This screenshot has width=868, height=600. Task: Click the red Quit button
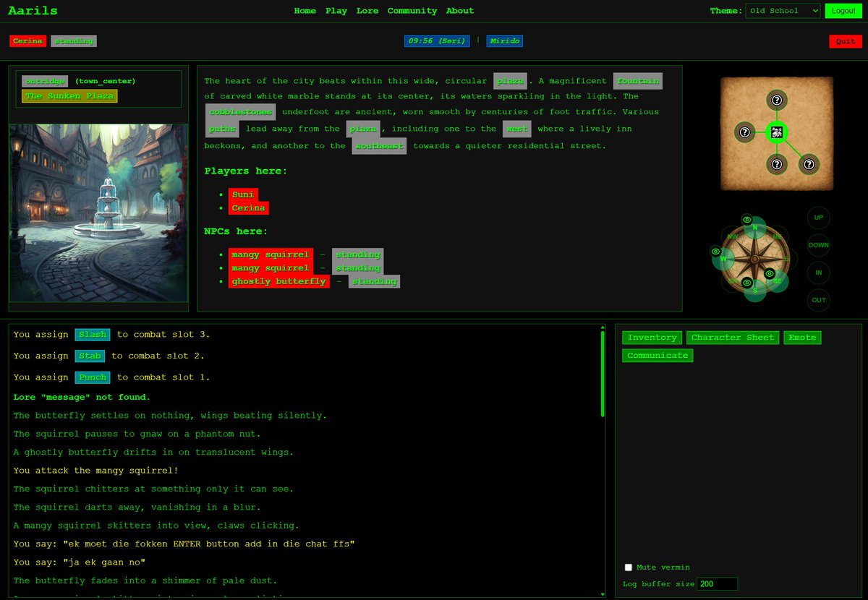846,41
